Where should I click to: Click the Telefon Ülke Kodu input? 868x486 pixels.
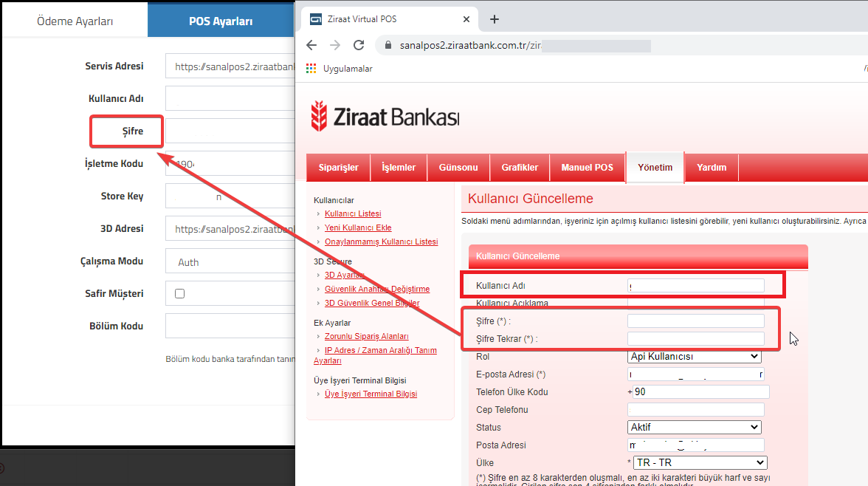(x=701, y=391)
